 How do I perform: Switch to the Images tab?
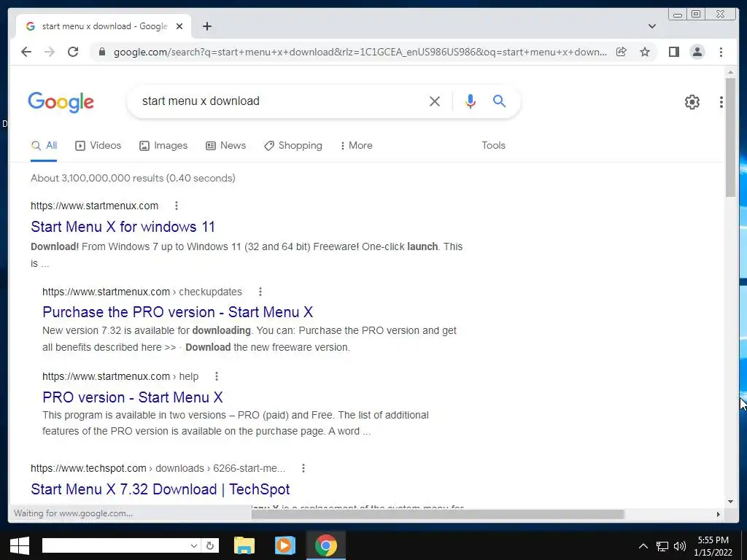pos(163,146)
